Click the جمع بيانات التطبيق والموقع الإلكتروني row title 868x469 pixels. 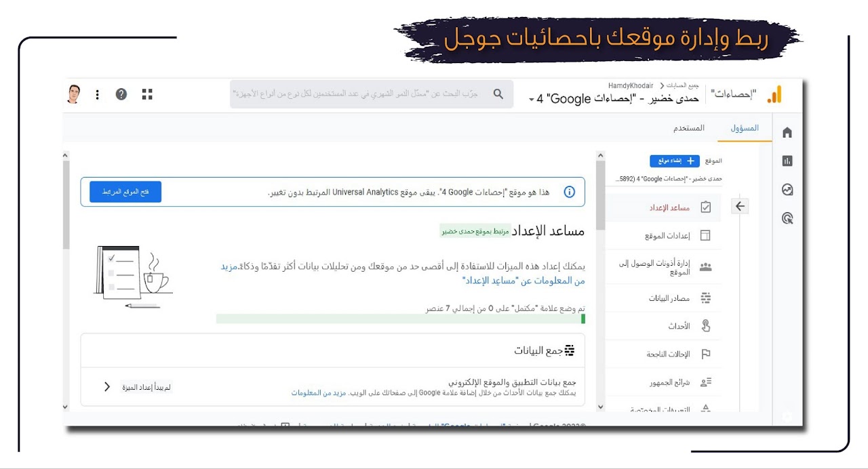512,382
